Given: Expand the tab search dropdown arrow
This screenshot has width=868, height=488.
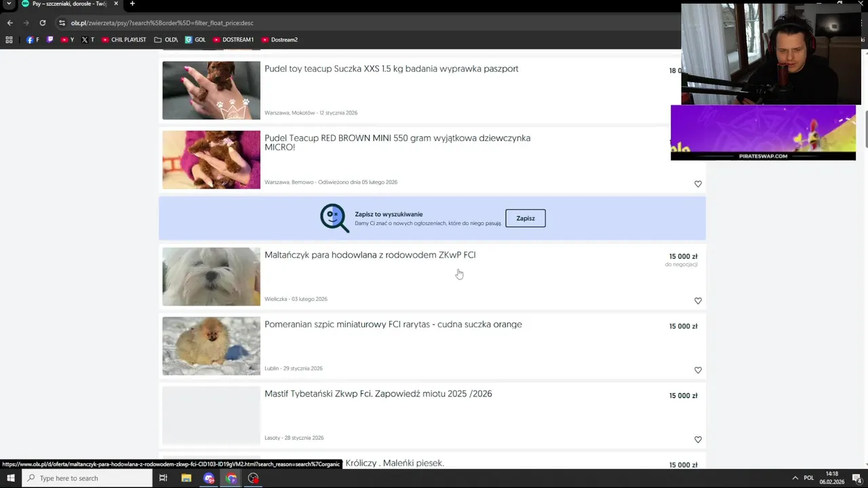Looking at the screenshot, I should [x=9, y=4].
